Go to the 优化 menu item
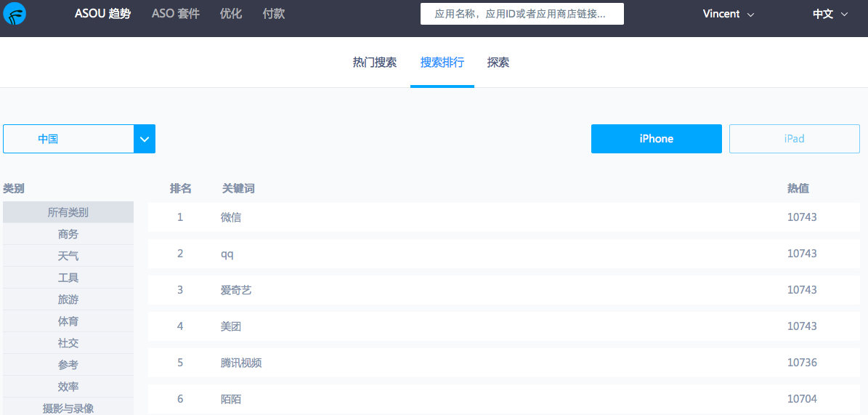This screenshot has height=415, width=868. click(231, 14)
